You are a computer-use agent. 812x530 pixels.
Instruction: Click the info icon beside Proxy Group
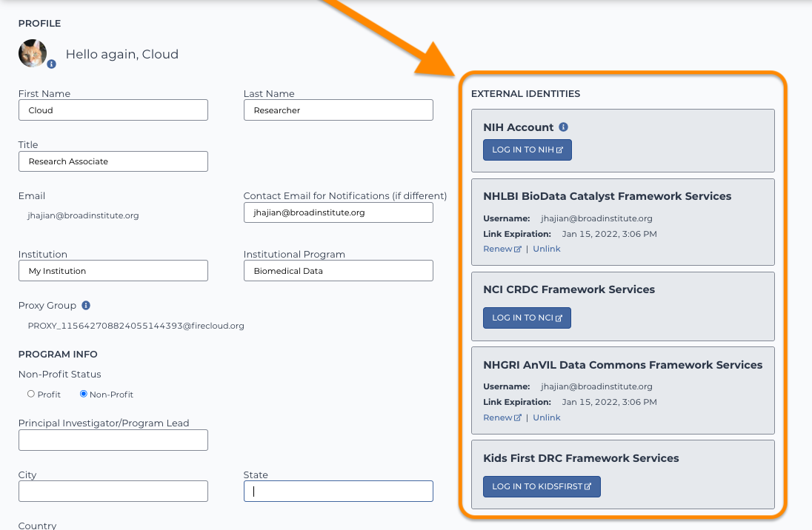[86, 306]
